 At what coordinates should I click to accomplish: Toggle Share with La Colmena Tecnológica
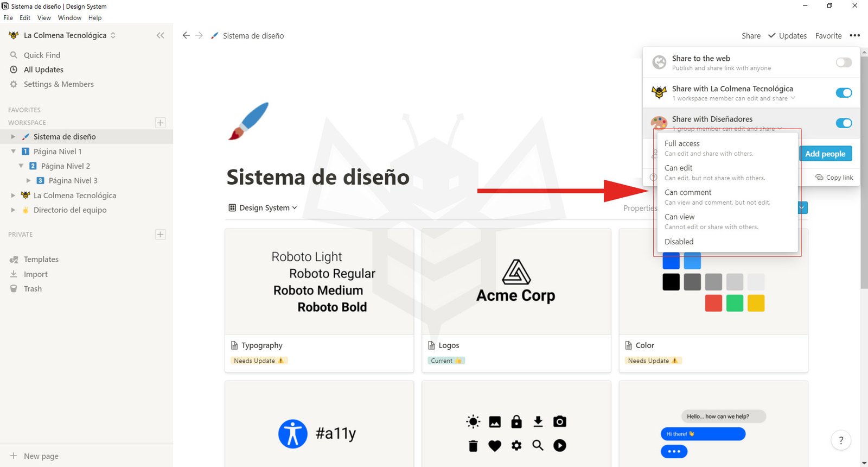coord(844,93)
